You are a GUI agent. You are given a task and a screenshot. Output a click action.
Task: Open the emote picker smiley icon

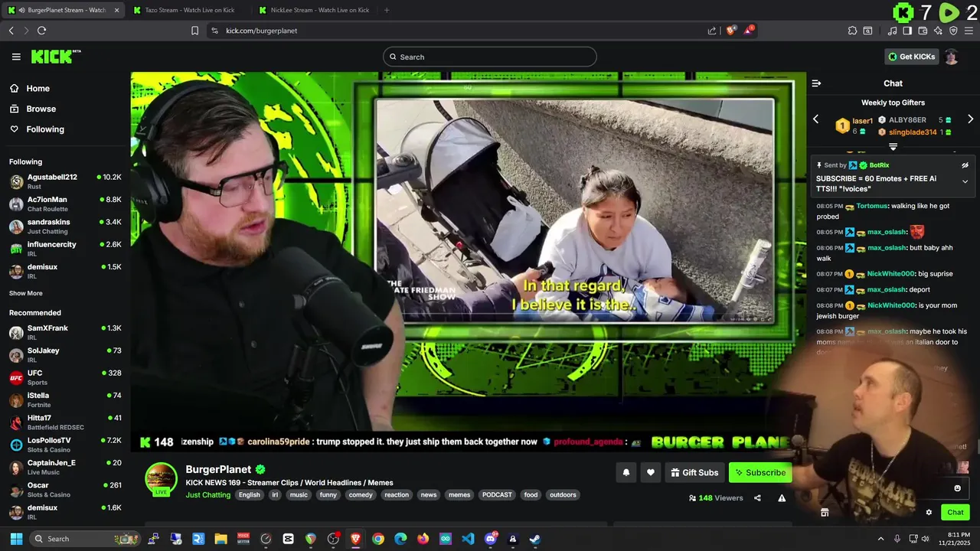[x=957, y=488]
